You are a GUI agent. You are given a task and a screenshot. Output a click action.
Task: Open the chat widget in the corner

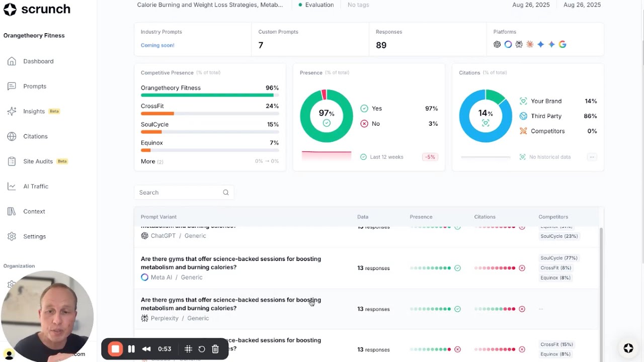point(628,348)
